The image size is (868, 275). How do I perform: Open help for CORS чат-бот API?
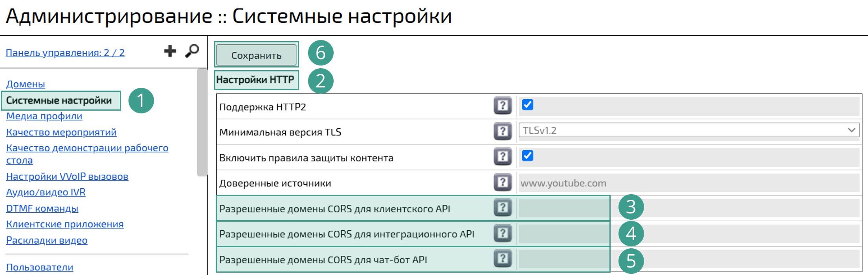point(503,259)
